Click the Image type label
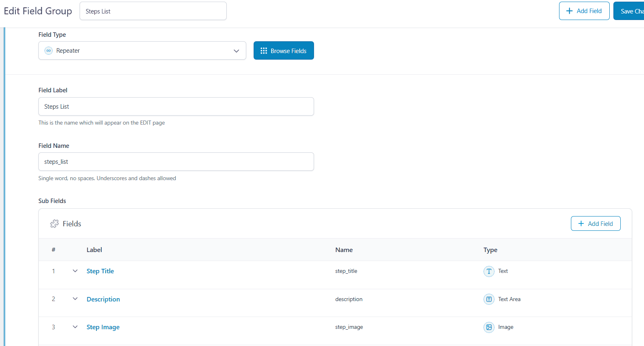This screenshot has height=346, width=644. 506,327
